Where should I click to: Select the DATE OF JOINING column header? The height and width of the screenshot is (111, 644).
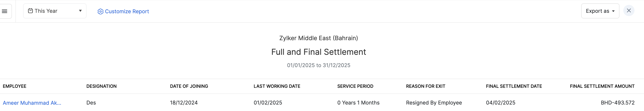[x=189, y=86]
